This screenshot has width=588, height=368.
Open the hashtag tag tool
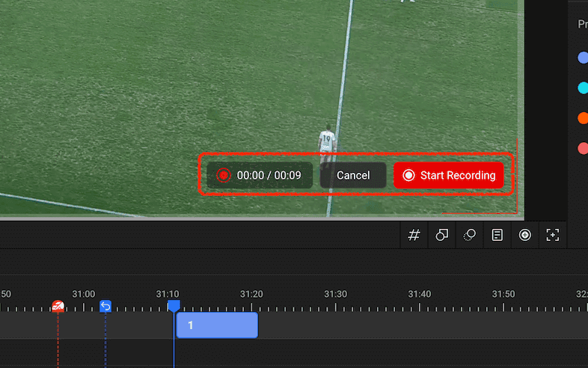[x=414, y=235]
